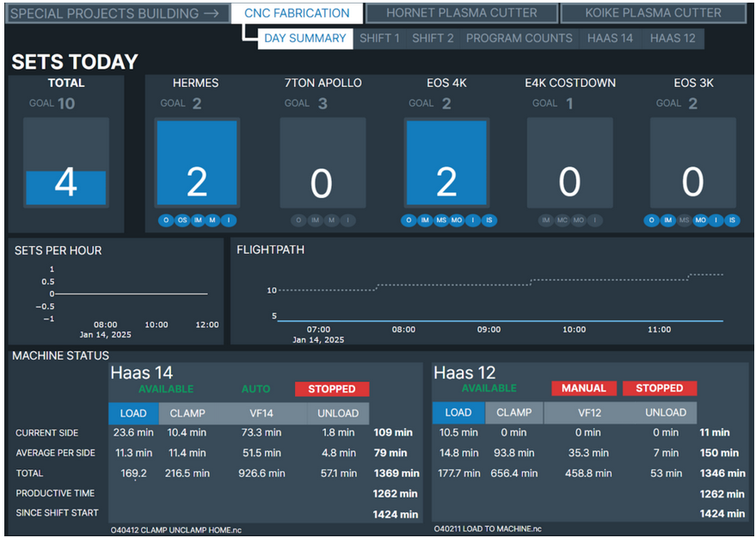Select the CLAMP stage for Haas 12
The height and width of the screenshot is (538, 756).
pyautogui.click(x=514, y=412)
